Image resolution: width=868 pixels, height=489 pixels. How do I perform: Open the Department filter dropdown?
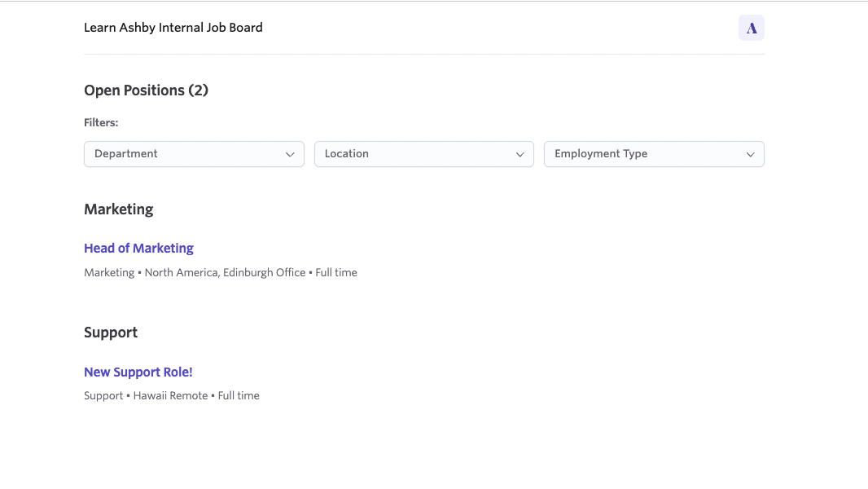(194, 154)
